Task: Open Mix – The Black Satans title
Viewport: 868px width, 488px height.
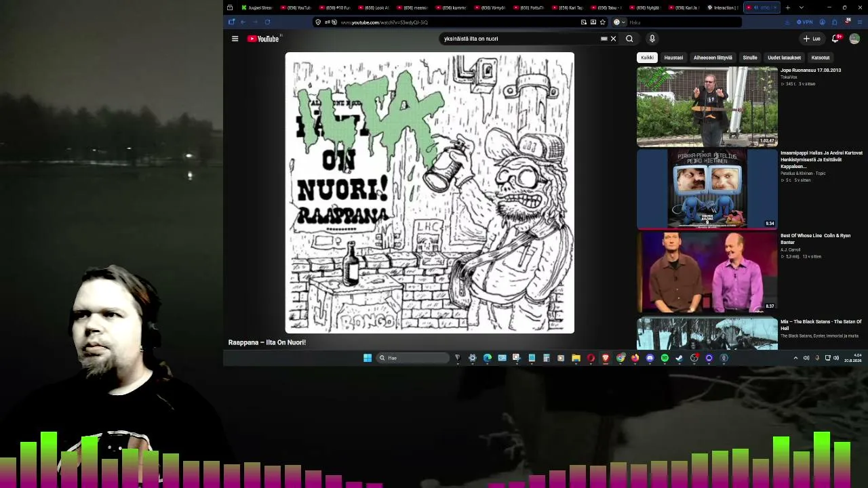Action: (821, 325)
